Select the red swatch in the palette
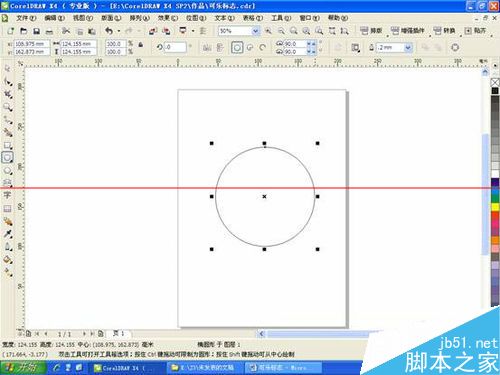This screenshot has width=500, height=375. click(x=495, y=216)
